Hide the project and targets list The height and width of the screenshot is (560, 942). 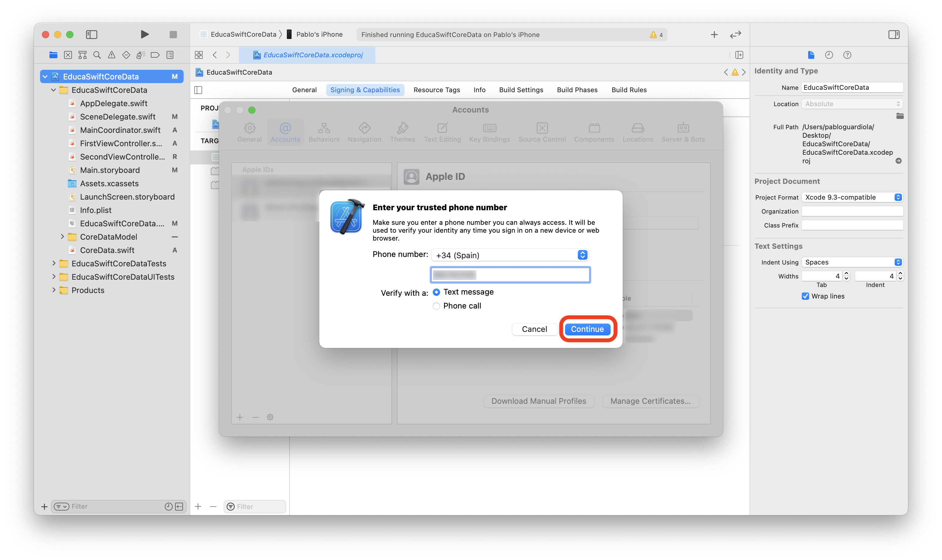tap(198, 90)
